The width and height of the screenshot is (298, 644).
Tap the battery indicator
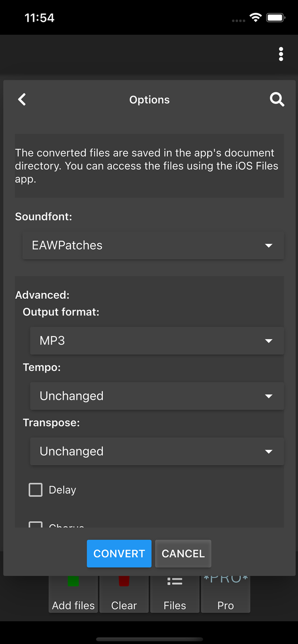point(275,17)
